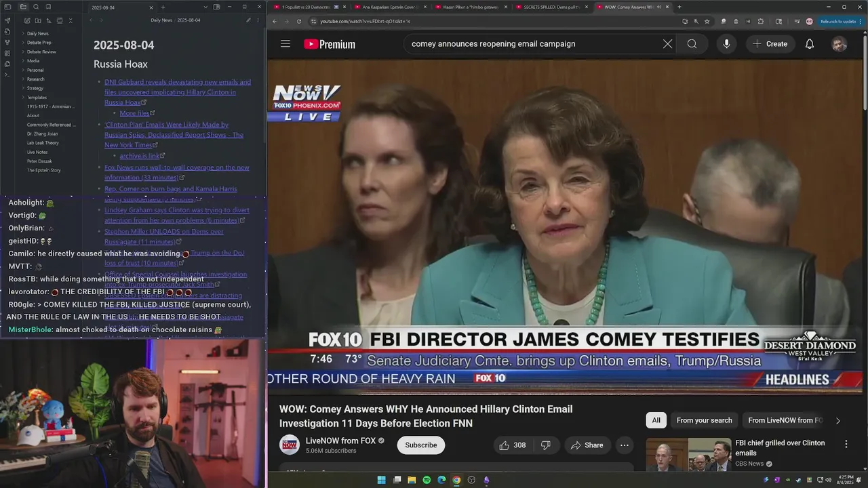The width and height of the screenshot is (868, 488).
Task: Expand the Debate Prep folder
Action: coord(39,43)
